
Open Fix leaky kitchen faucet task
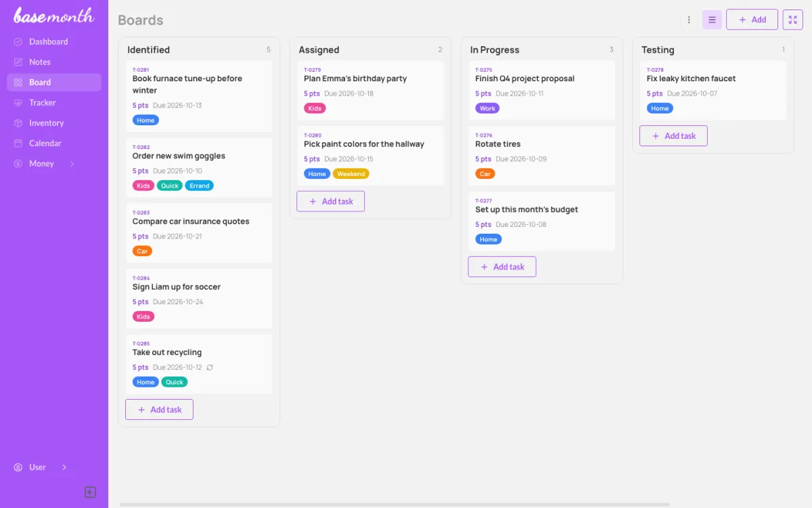713,90
